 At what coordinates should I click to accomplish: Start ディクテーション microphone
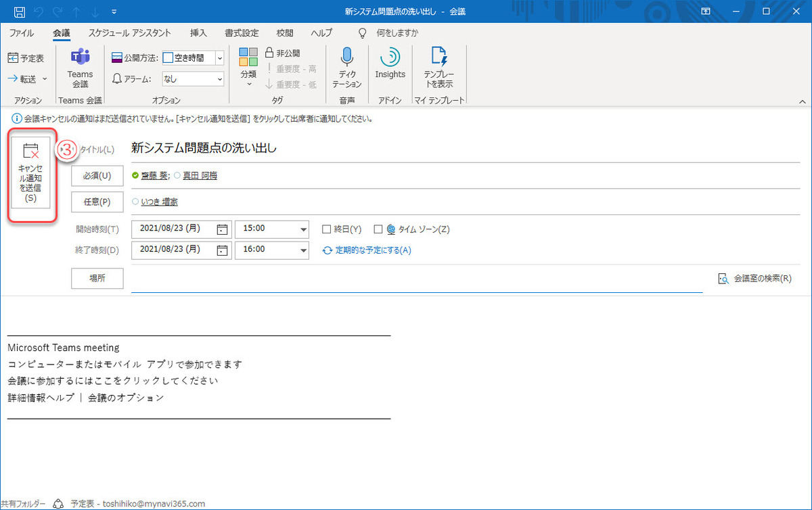(x=346, y=68)
